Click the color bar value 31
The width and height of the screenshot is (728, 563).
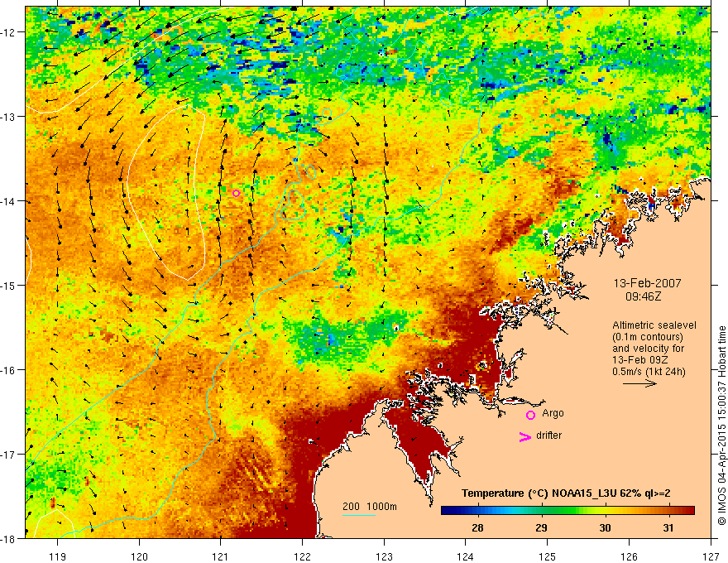tap(668, 527)
